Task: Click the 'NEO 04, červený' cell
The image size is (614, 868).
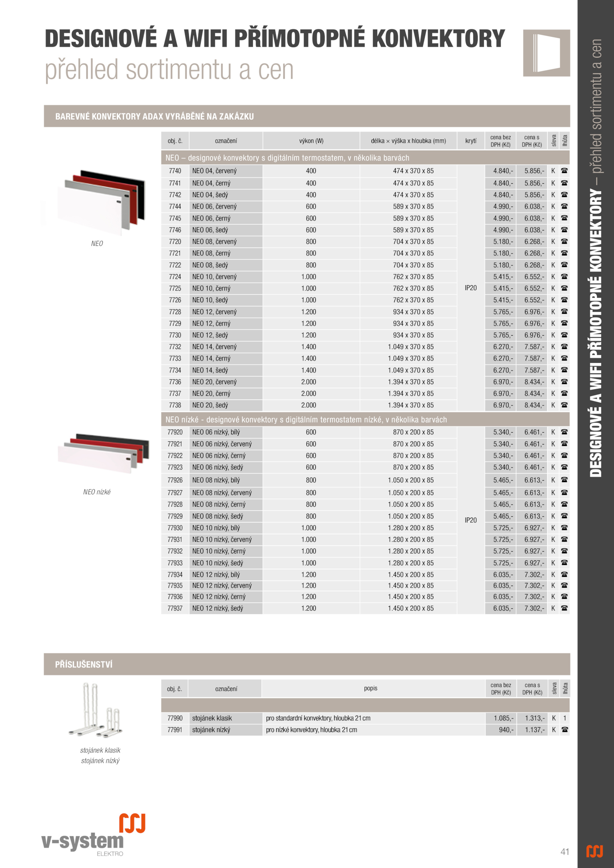Action: pos(226,171)
